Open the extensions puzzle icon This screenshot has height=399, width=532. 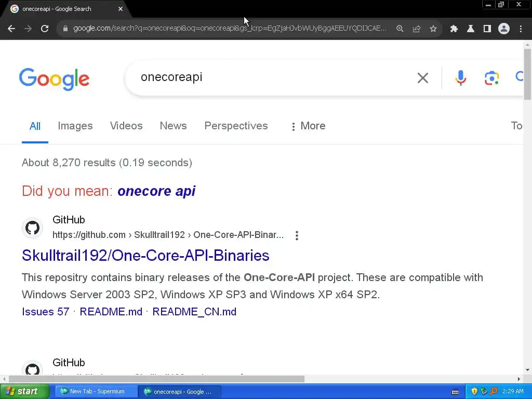pos(454,29)
